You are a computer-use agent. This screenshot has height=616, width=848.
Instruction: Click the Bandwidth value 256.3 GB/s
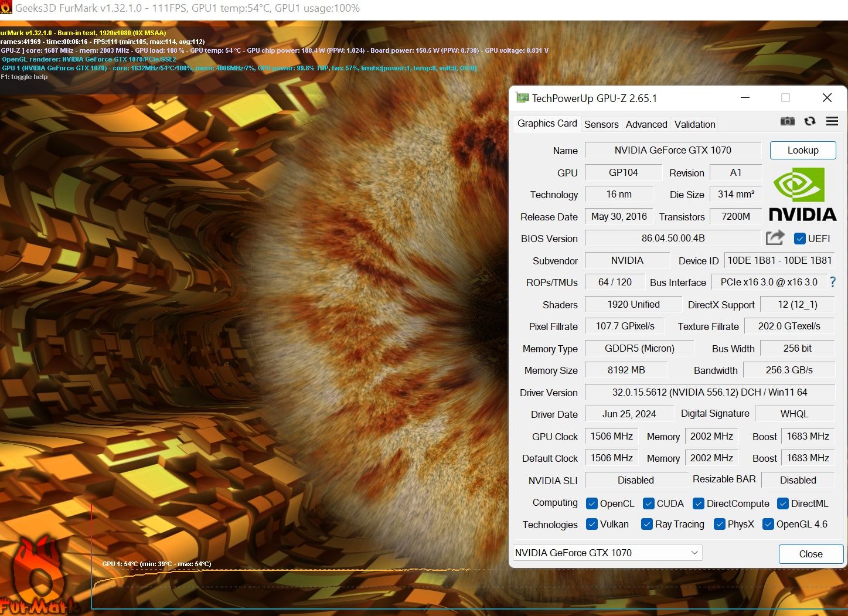789,370
